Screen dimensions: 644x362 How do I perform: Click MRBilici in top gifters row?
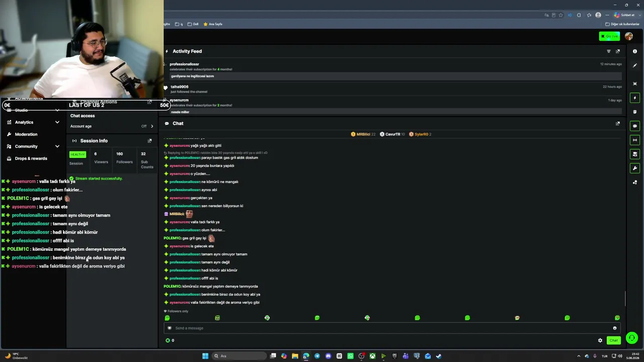pyautogui.click(x=363, y=134)
